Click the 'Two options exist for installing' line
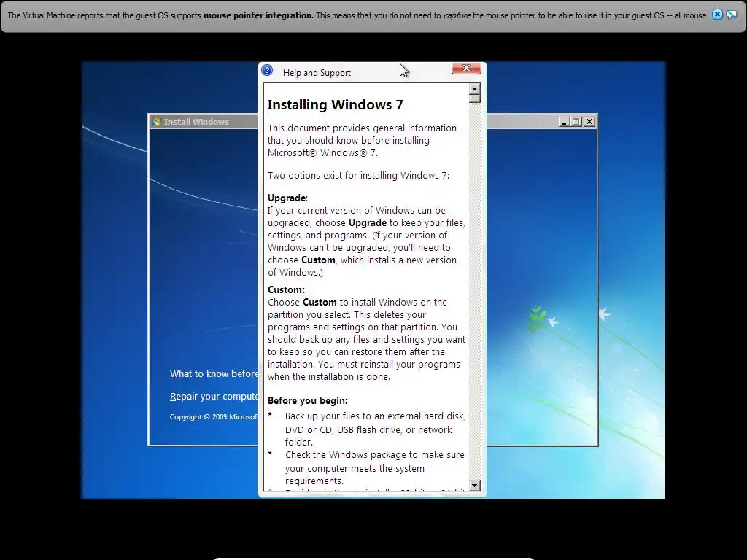This screenshot has width=747, height=560. tap(358, 175)
